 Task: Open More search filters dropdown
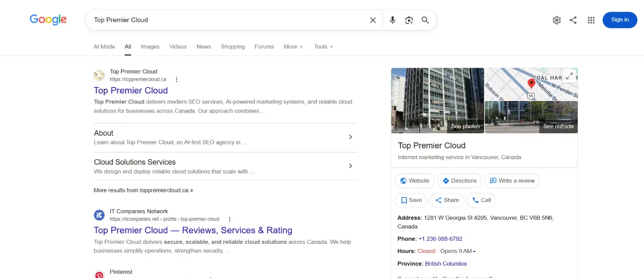(293, 46)
